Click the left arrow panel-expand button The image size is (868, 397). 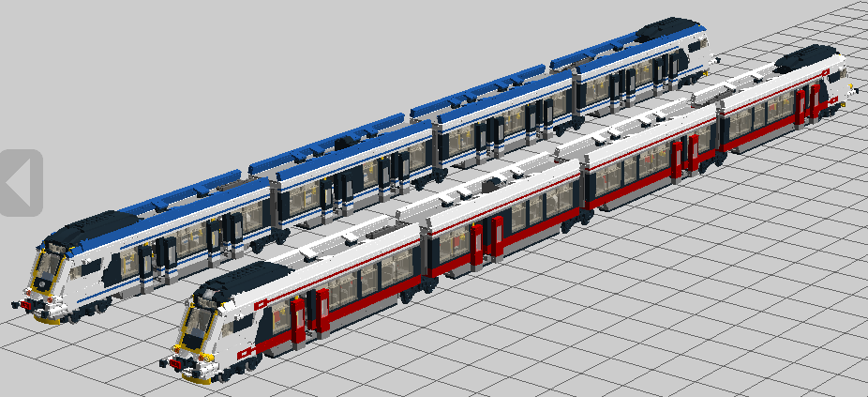21,183
